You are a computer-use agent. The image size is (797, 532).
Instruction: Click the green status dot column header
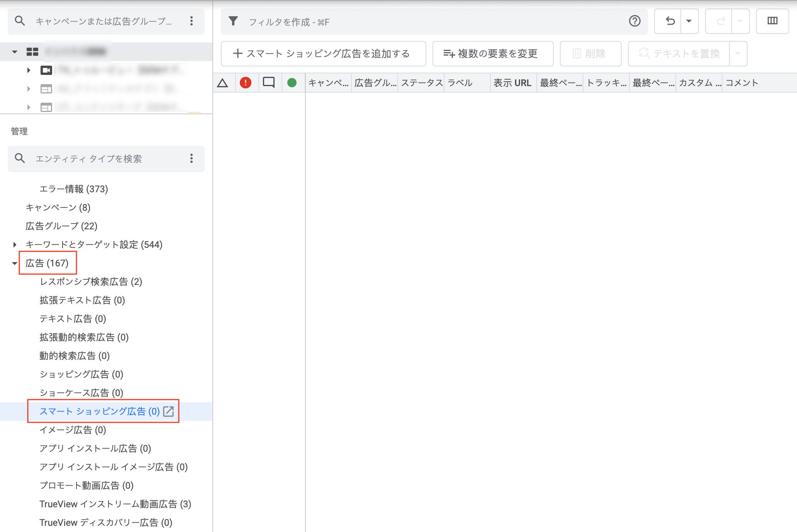point(292,83)
